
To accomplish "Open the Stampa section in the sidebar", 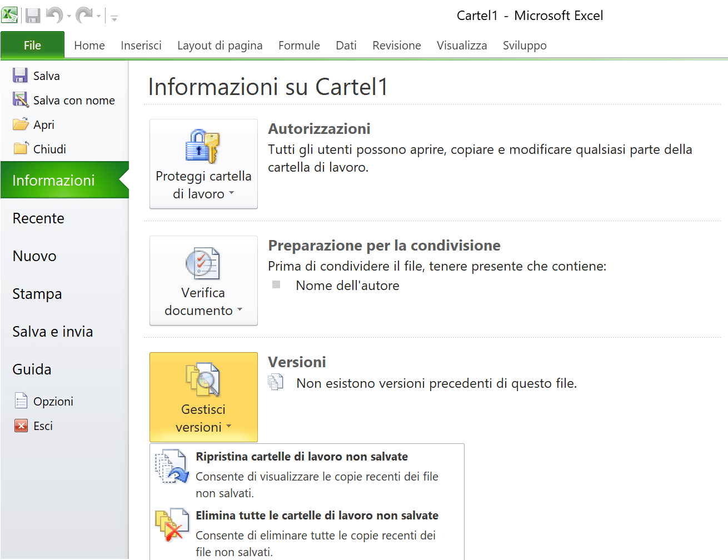I will [37, 293].
